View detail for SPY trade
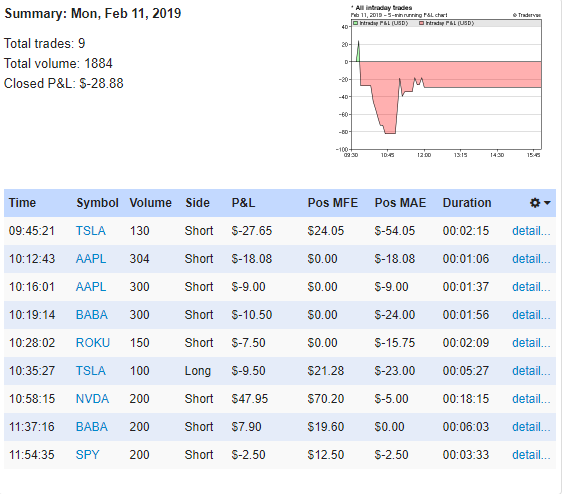Image resolution: width=566 pixels, height=494 pixels. [x=531, y=455]
